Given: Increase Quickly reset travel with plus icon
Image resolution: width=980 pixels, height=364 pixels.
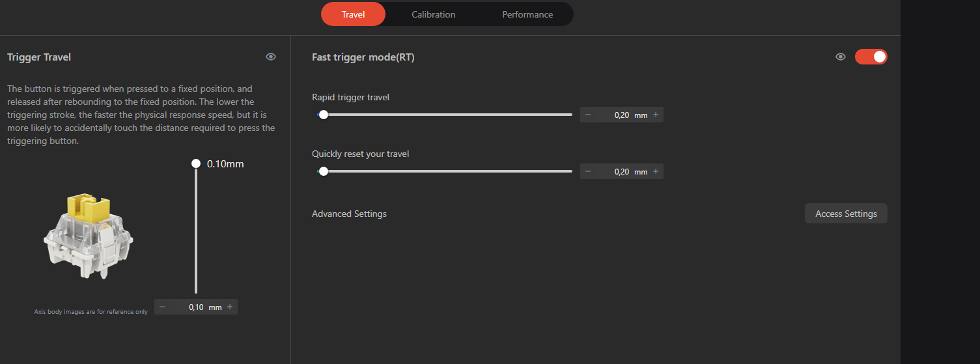Looking at the screenshot, I should click(655, 172).
